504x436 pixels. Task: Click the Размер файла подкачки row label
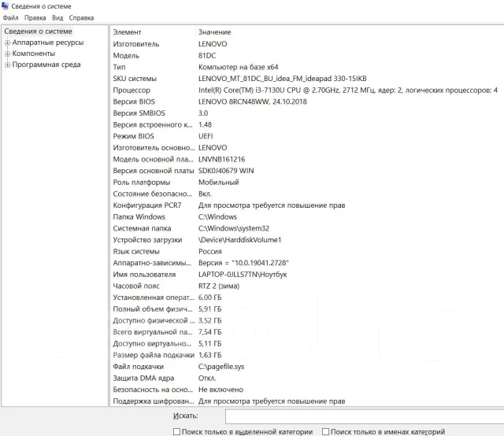[x=154, y=355]
